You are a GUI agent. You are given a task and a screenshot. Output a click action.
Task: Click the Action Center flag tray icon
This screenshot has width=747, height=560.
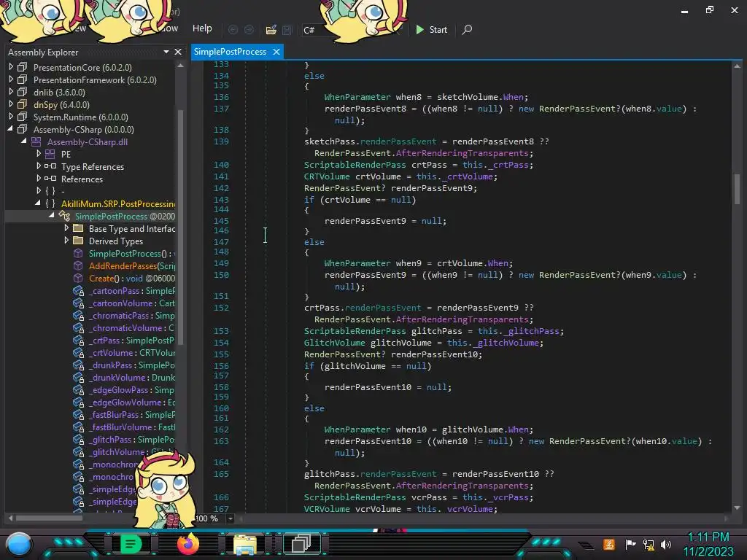tap(631, 544)
